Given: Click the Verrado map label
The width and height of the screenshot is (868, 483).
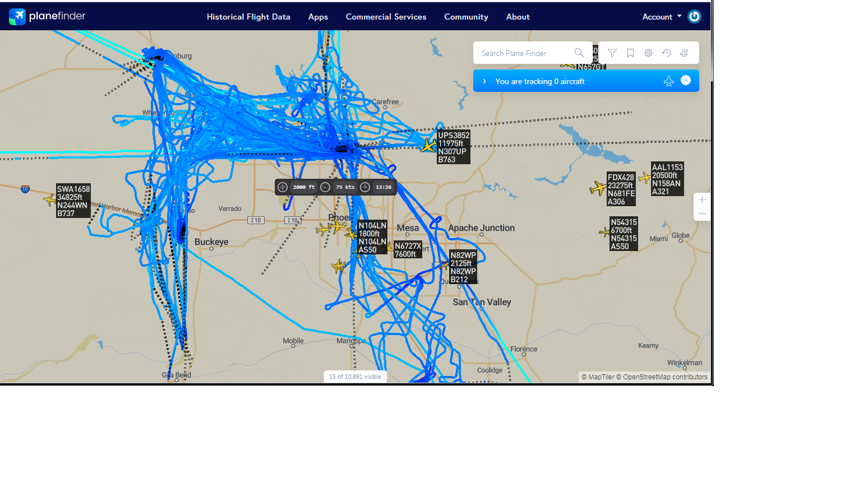Looking at the screenshot, I should 230,208.
